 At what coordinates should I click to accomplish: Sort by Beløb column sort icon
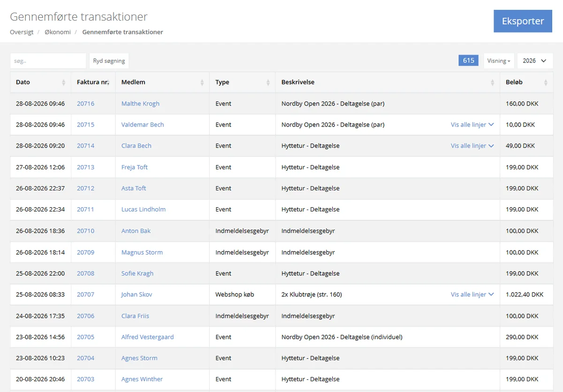point(546,83)
